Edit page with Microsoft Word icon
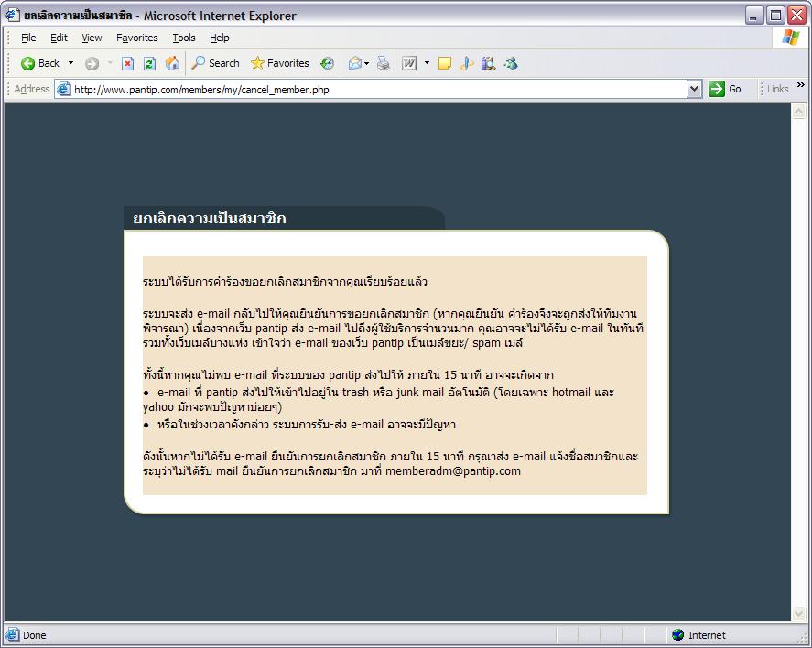This screenshot has width=812, height=648. click(409, 64)
